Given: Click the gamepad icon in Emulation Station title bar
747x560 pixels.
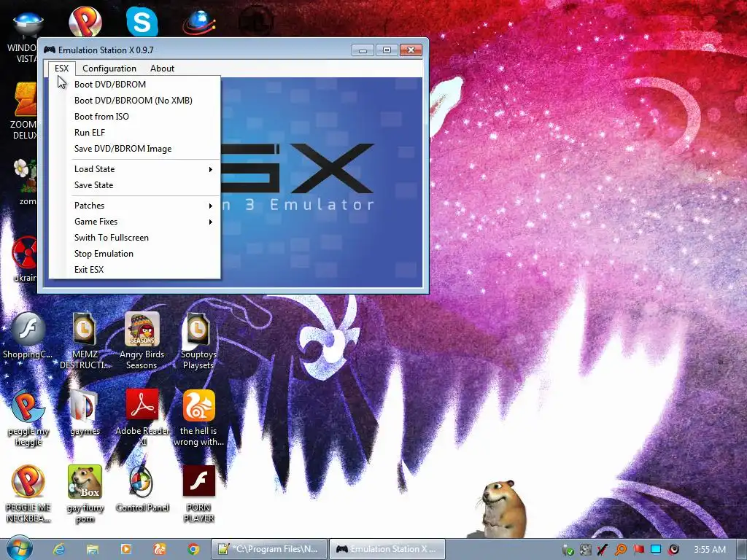Looking at the screenshot, I should click(x=50, y=50).
